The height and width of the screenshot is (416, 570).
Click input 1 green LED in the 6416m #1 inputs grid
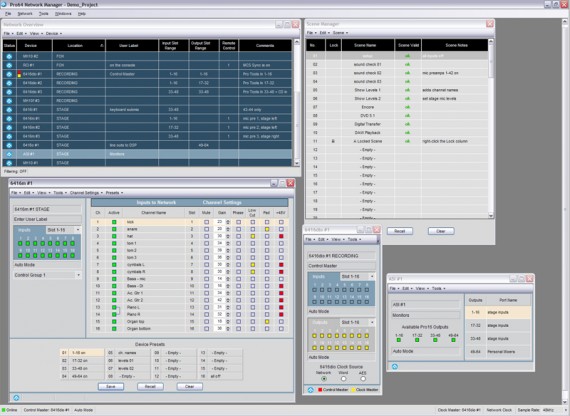coord(20,244)
